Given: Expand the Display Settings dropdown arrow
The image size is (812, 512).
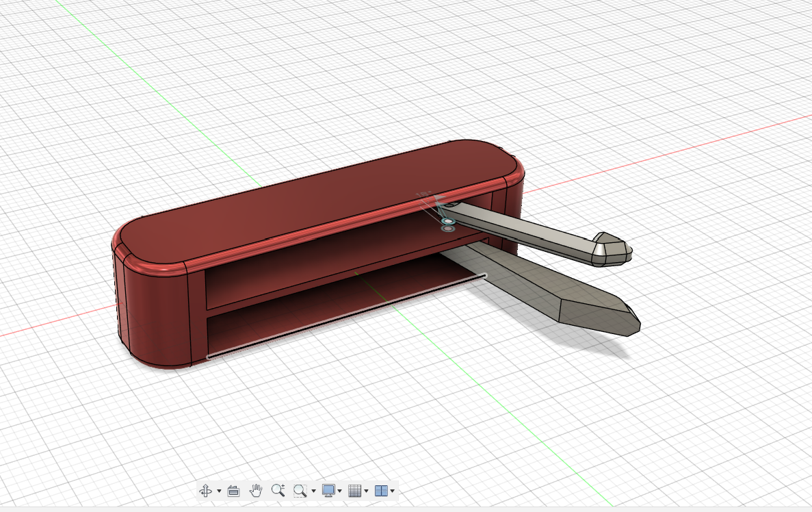Looking at the screenshot, I should (x=340, y=491).
